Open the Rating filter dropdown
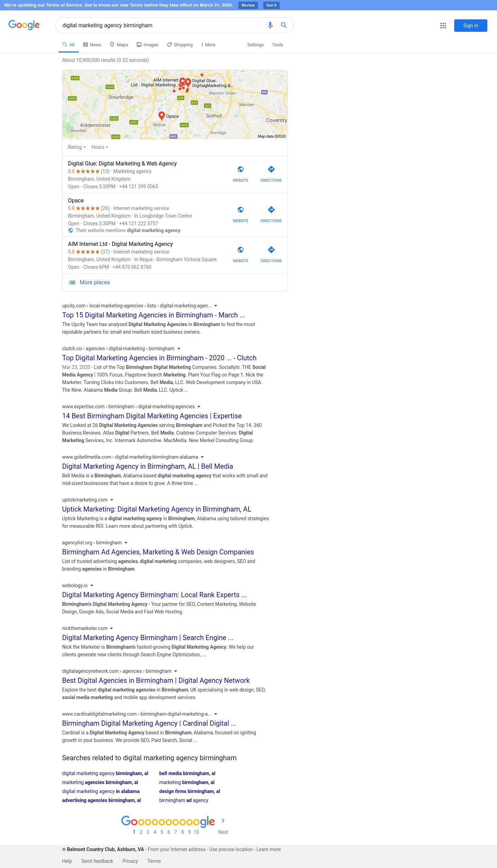This screenshot has height=868, width=497. point(77,147)
